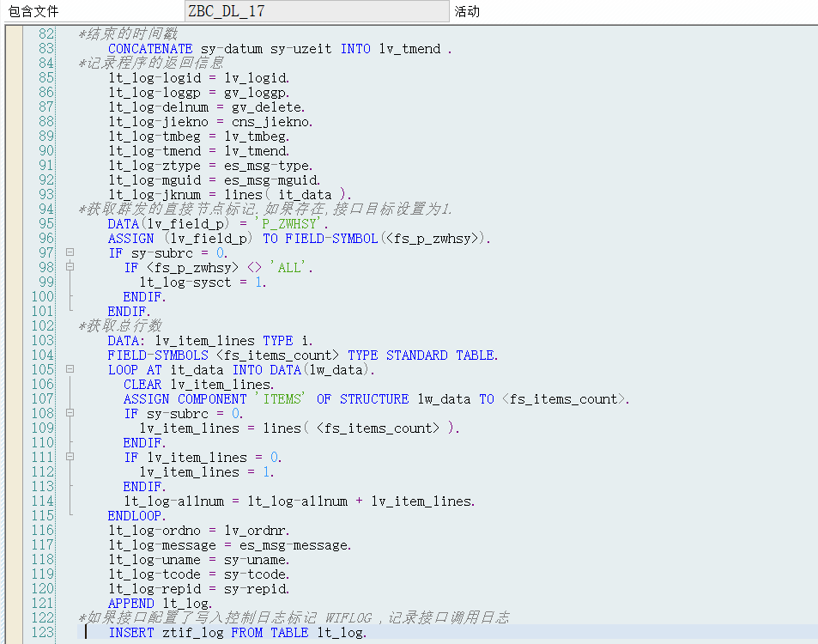Click FIELD-SYMBOL(<fs_p_zwhsy>) on line 96
The image size is (818, 644).
click(385, 239)
